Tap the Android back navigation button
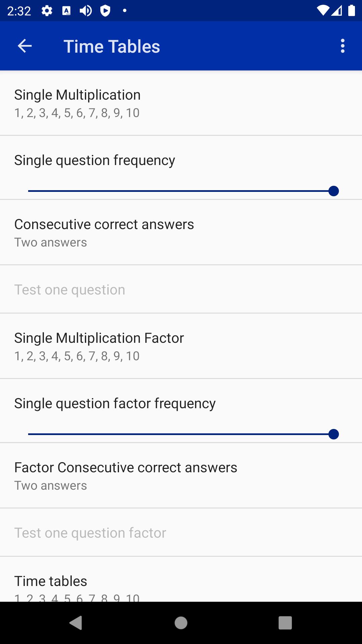This screenshot has width=362, height=644. [76, 623]
